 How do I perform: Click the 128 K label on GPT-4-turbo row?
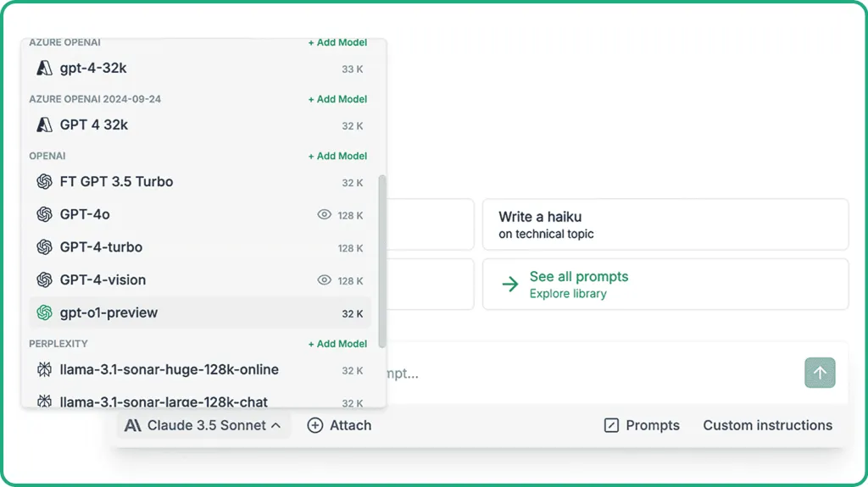350,248
